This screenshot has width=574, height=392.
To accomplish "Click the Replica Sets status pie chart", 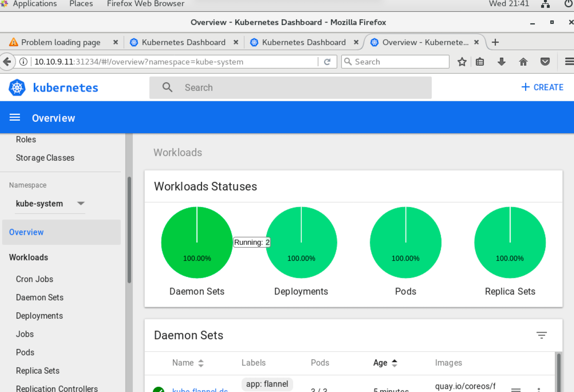I will point(510,242).
